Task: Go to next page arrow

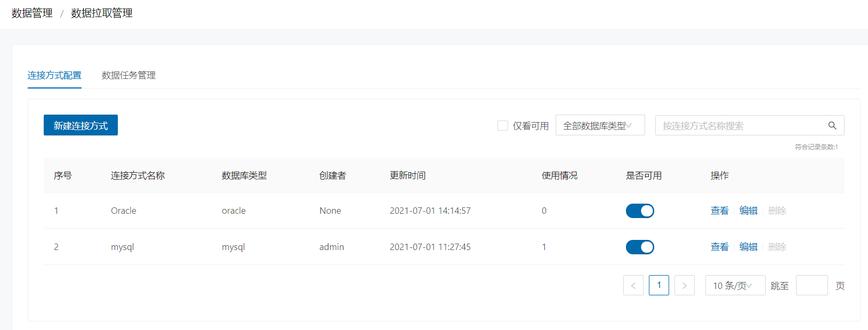Action: pos(684,285)
